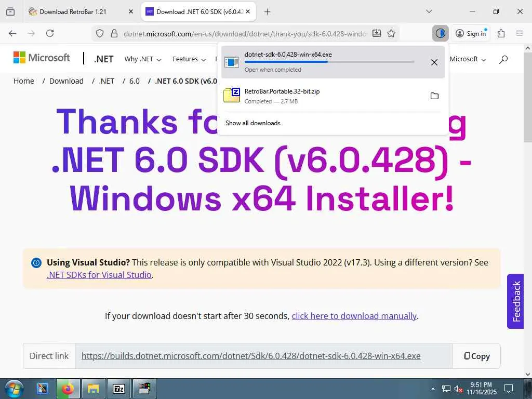The image size is (532, 399).
Task: Open tracking protection shield icon
Action: [99, 33]
